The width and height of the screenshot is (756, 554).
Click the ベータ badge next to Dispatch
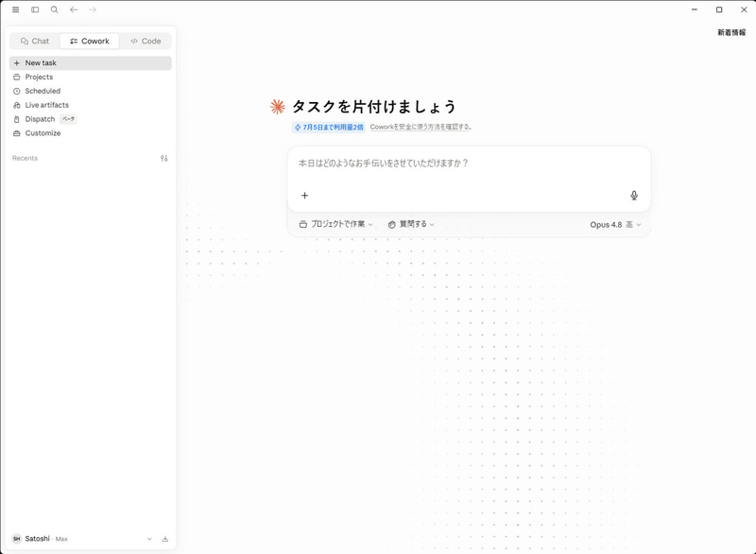click(68, 118)
